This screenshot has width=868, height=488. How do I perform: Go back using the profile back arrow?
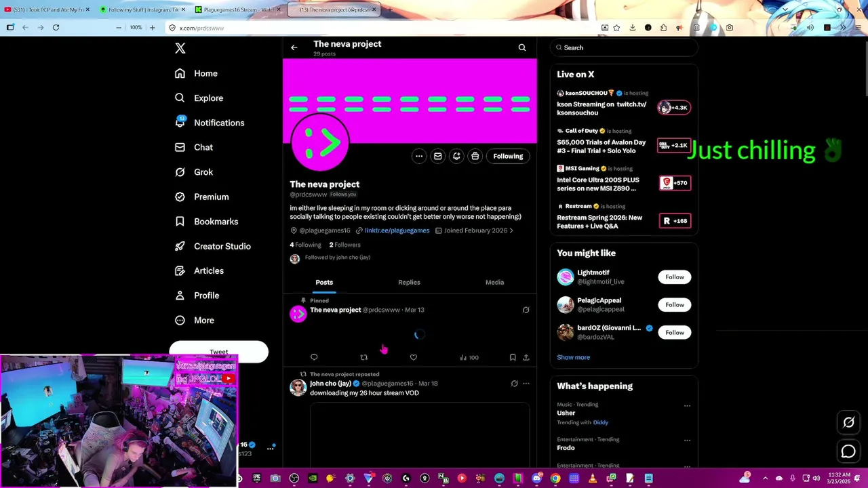coord(294,47)
